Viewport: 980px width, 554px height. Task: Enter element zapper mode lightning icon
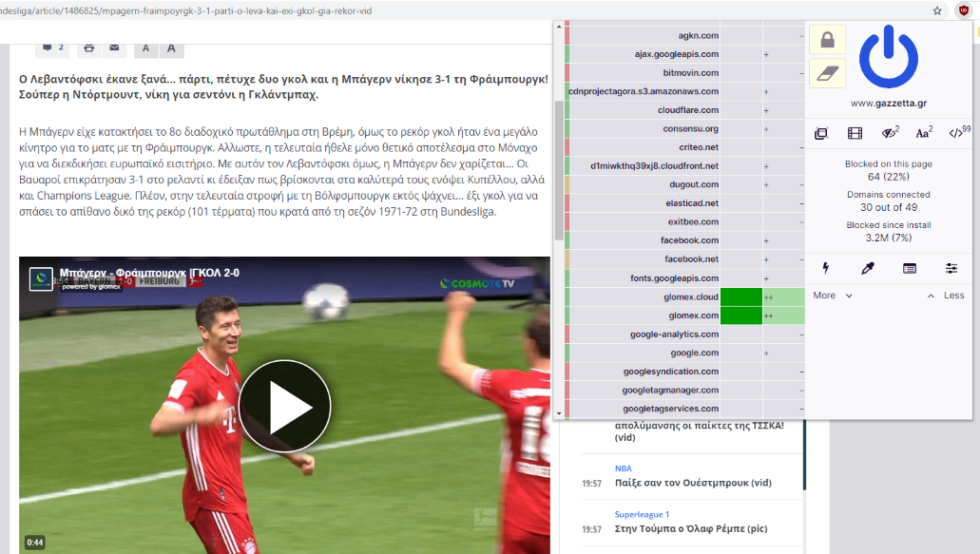(x=826, y=268)
